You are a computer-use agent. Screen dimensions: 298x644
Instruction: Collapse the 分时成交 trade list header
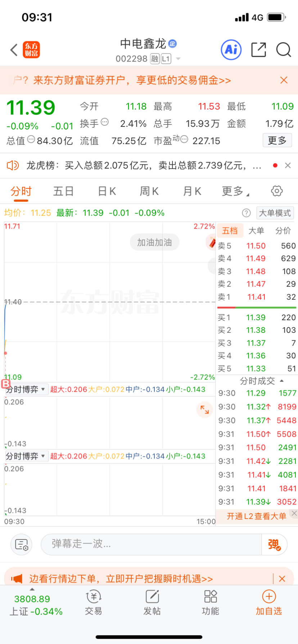262,381
